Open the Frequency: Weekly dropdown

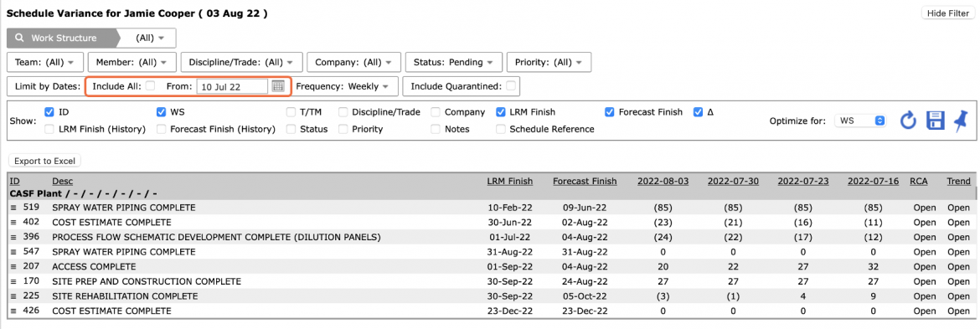click(x=343, y=86)
